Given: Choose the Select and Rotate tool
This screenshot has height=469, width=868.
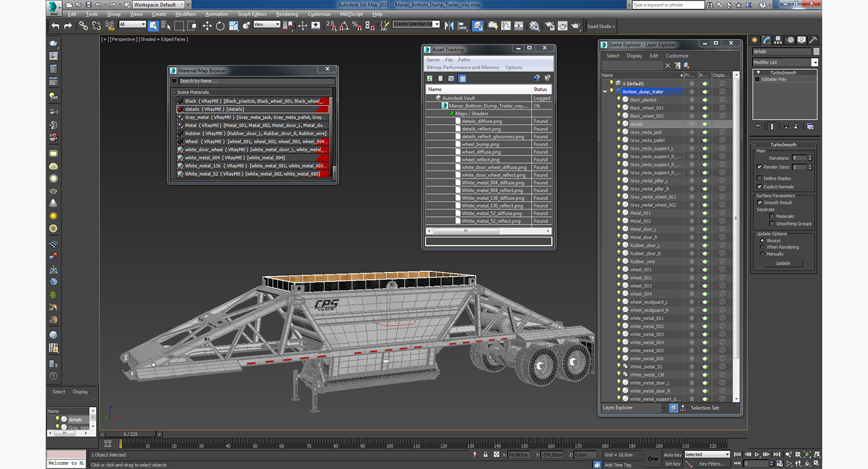Looking at the screenshot, I should (x=220, y=26).
